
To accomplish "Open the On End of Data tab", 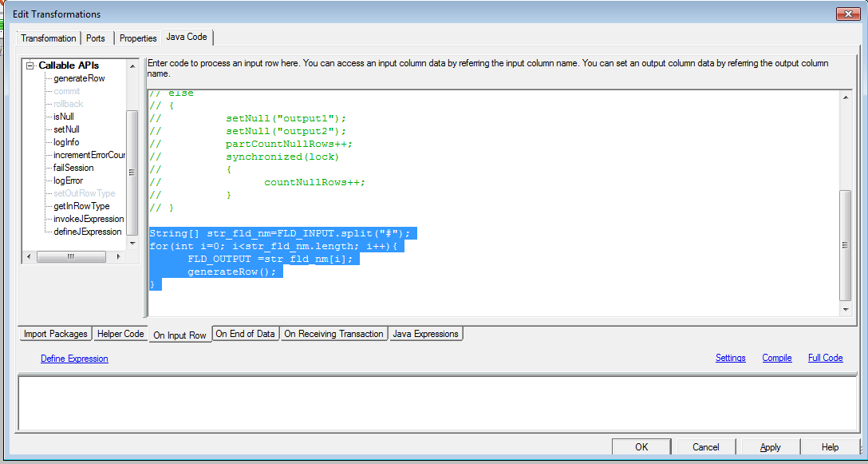I will pyautogui.click(x=245, y=334).
